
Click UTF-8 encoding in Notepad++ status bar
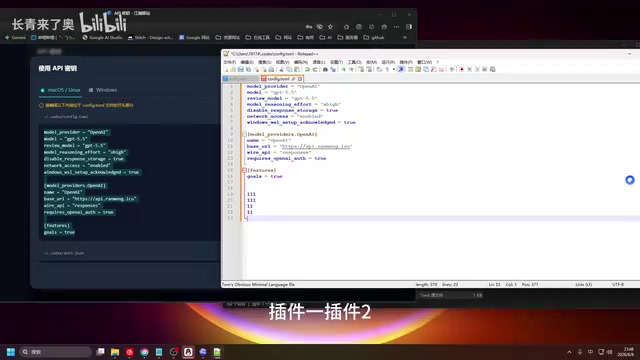pos(618,284)
